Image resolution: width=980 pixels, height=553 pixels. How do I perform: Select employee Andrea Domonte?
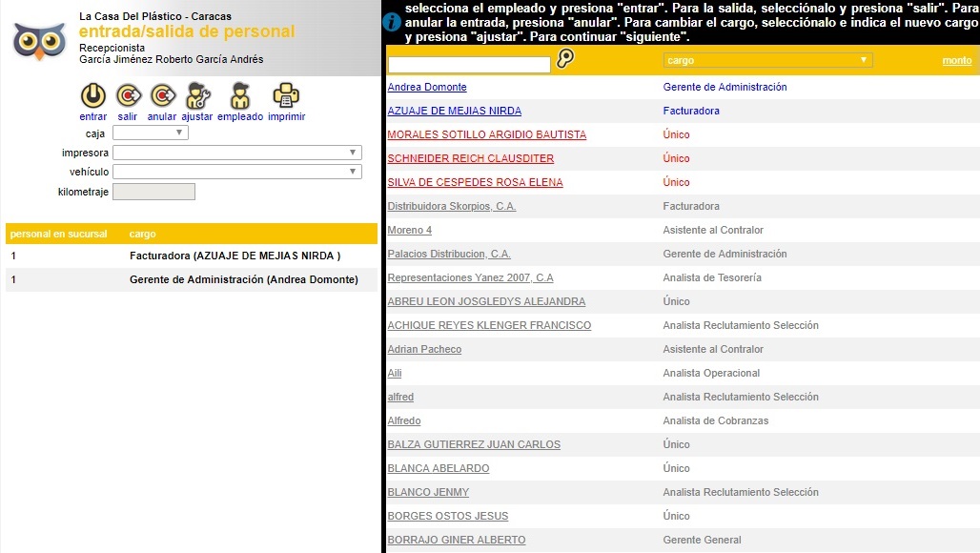[427, 87]
